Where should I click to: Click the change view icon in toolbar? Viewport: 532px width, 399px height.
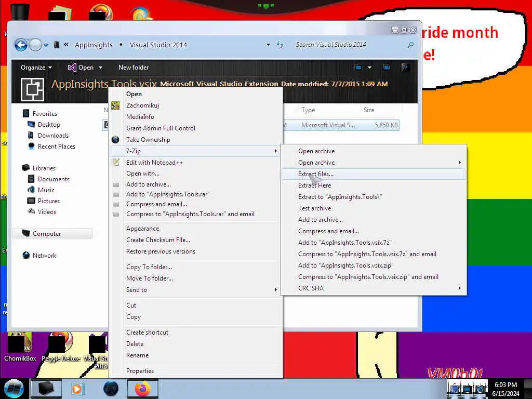point(358,68)
